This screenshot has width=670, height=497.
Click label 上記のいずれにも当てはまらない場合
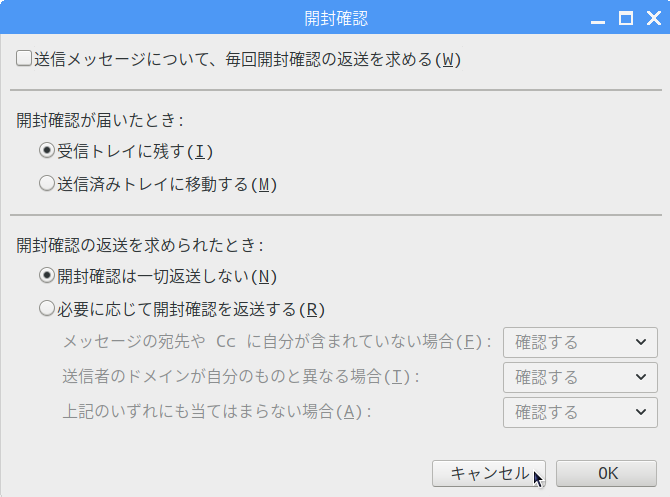coord(217,412)
